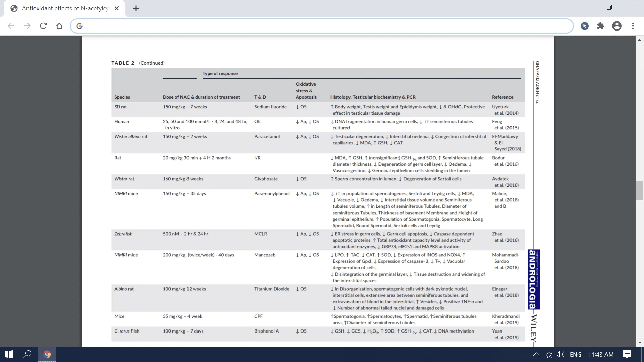Click the 'TABLE 2 (Continued)' caption
Screen dimensions: 644x362
pyautogui.click(x=138, y=63)
